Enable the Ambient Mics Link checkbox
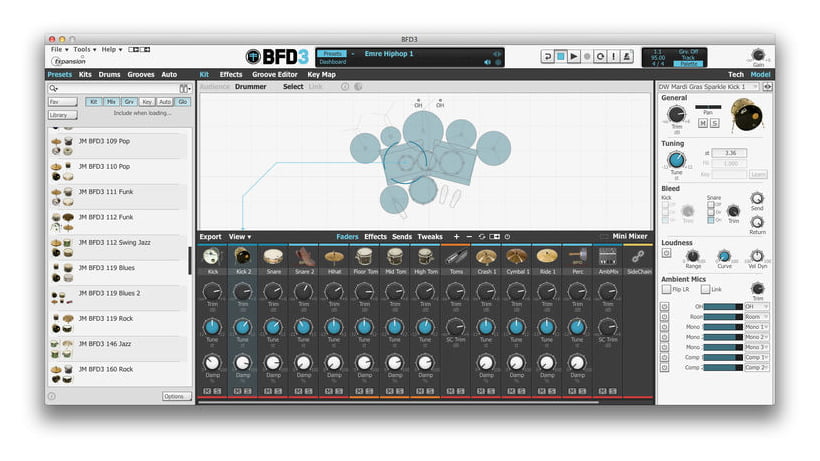Image resolution: width=820 pixels, height=461 pixels. [x=705, y=289]
